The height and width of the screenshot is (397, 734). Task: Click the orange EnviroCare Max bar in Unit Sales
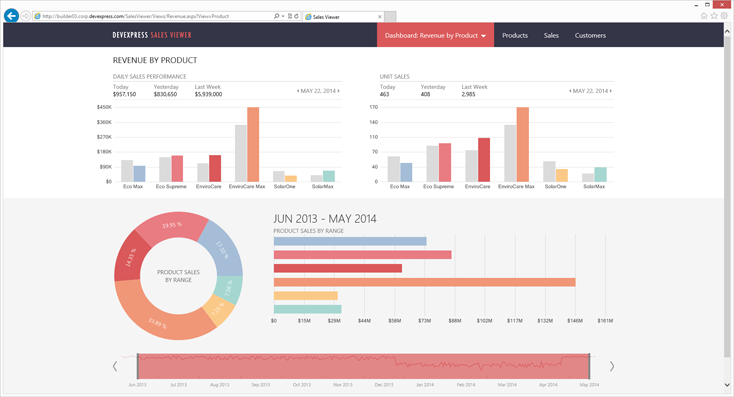click(x=523, y=144)
